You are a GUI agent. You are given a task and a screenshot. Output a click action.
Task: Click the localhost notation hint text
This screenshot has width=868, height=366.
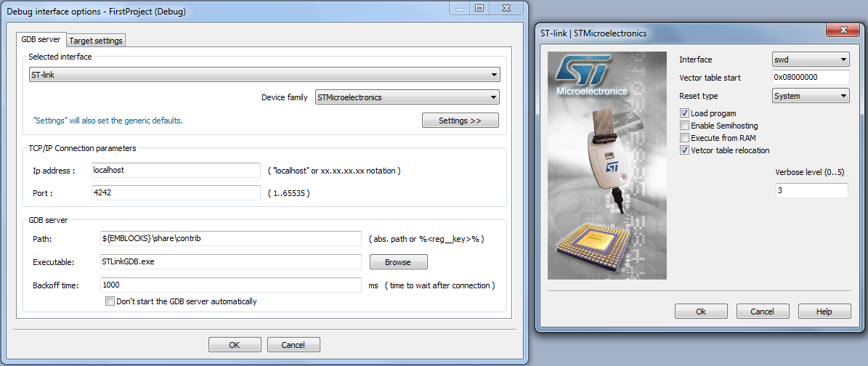tap(334, 171)
